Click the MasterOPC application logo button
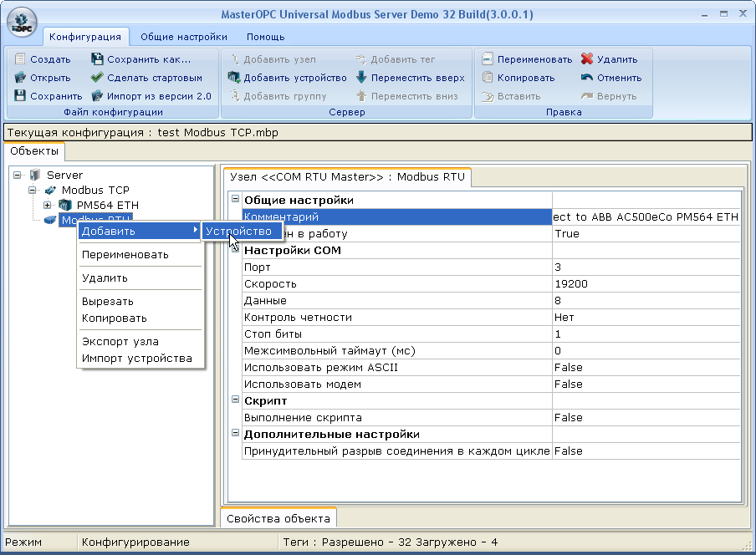This screenshot has width=756, height=555. coord(22,21)
